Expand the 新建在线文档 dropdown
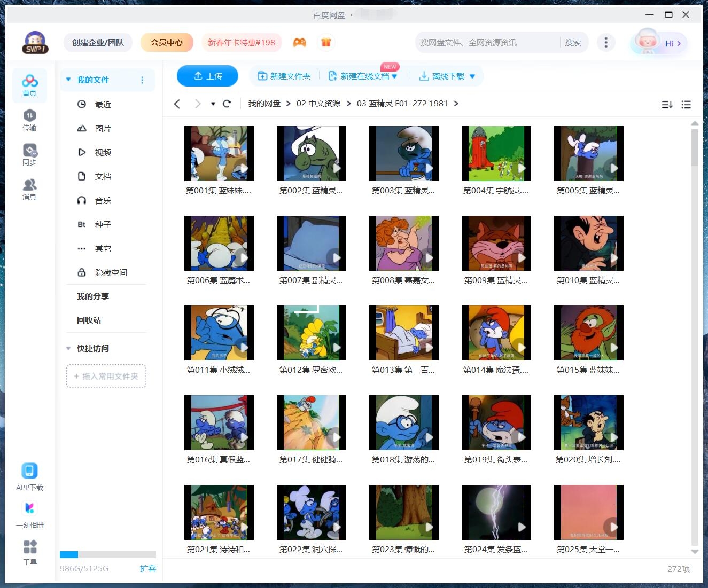This screenshot has width=708, height=588. [394, 76]
